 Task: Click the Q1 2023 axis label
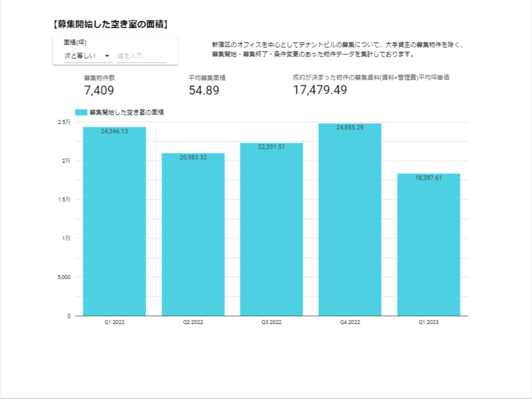point(428,322)
